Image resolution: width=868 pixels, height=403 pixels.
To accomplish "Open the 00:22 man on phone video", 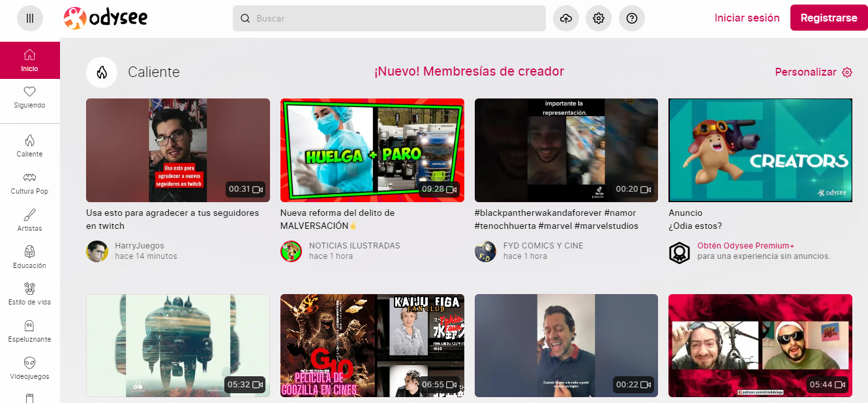I will [566, 346].
